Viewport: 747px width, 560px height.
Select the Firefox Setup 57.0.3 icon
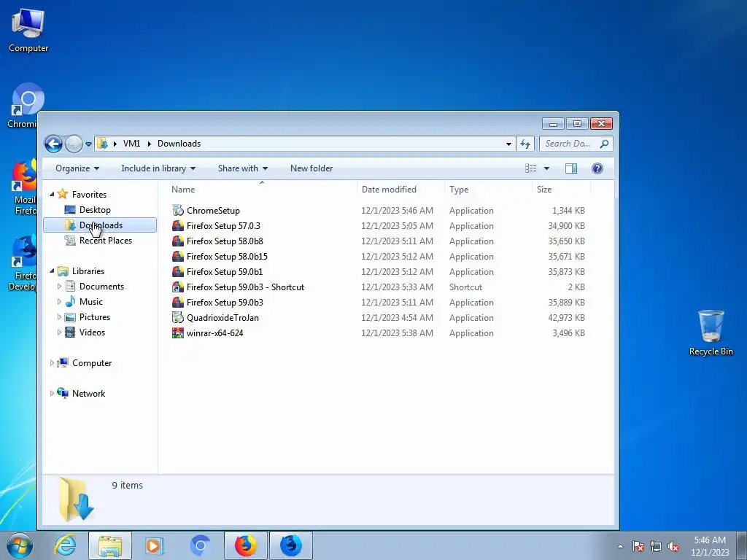tap(178, 226)
